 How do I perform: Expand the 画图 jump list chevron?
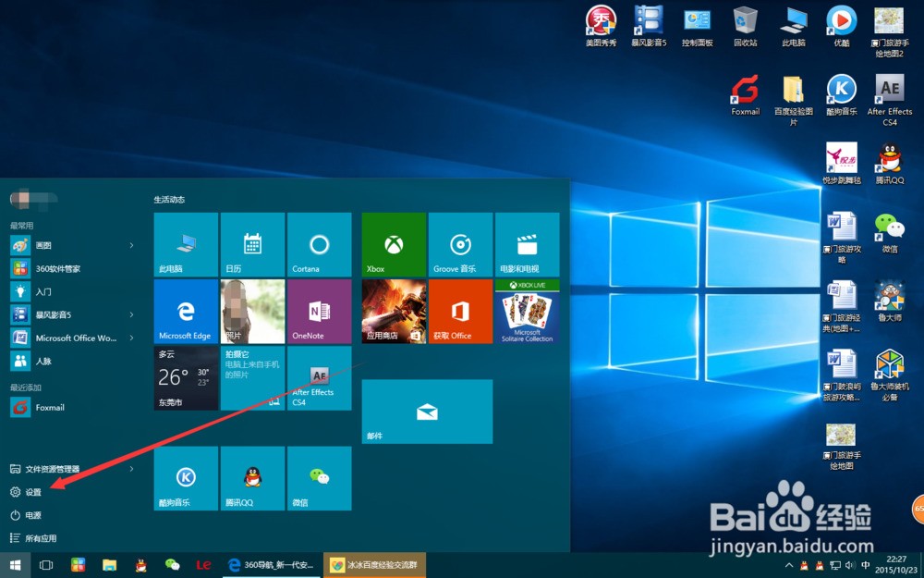pyautogui.click(x=131, y=245)
